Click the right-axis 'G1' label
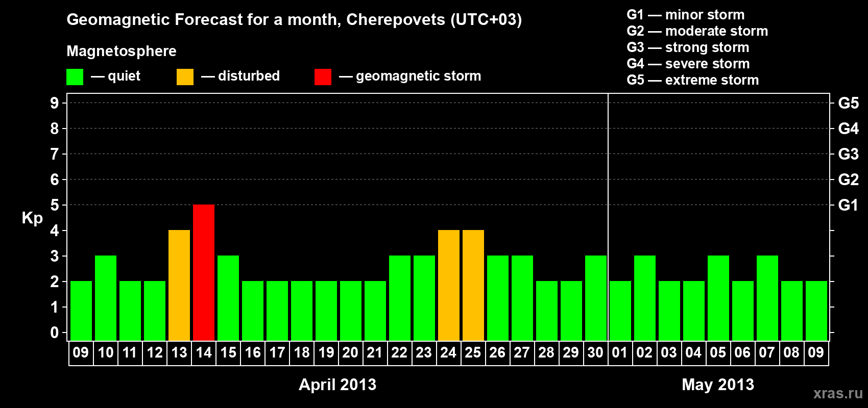This screenshot has width=868, height=408. pos(849,205)
